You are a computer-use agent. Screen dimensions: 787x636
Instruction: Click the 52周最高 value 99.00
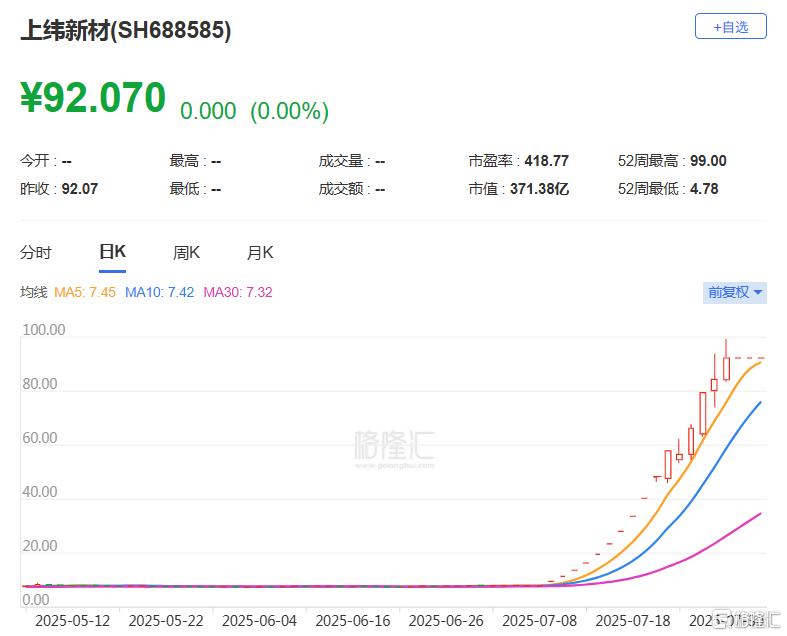click(x=708, y=161)
